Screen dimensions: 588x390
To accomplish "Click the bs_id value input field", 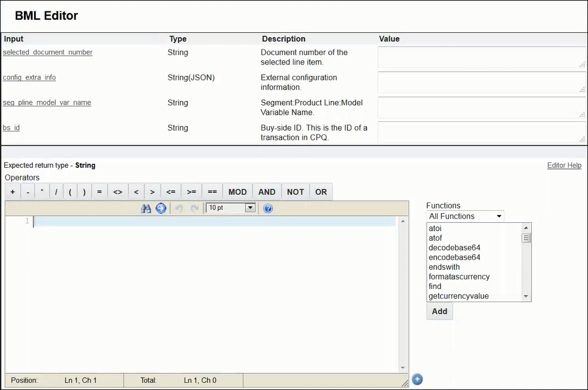I will pos(481,133).
